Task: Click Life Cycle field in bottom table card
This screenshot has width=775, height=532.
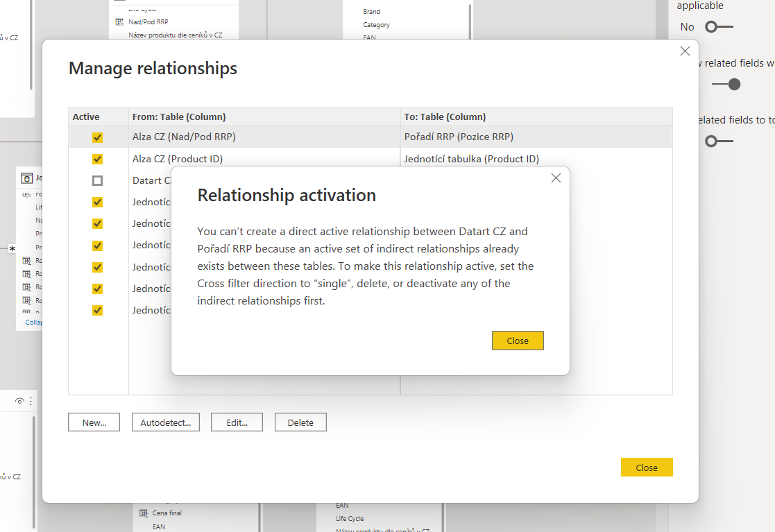Action: (350, 519)
